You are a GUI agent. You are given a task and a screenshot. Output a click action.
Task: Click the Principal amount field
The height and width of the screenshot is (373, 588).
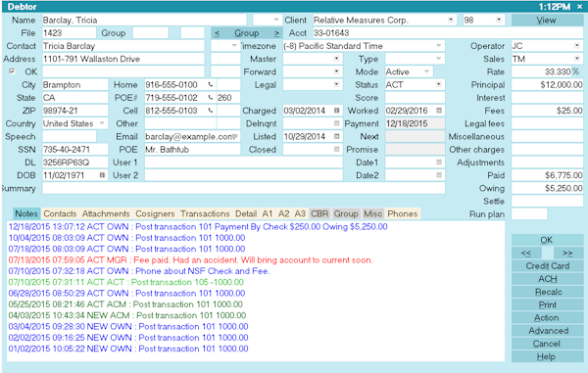coord(547,84)
